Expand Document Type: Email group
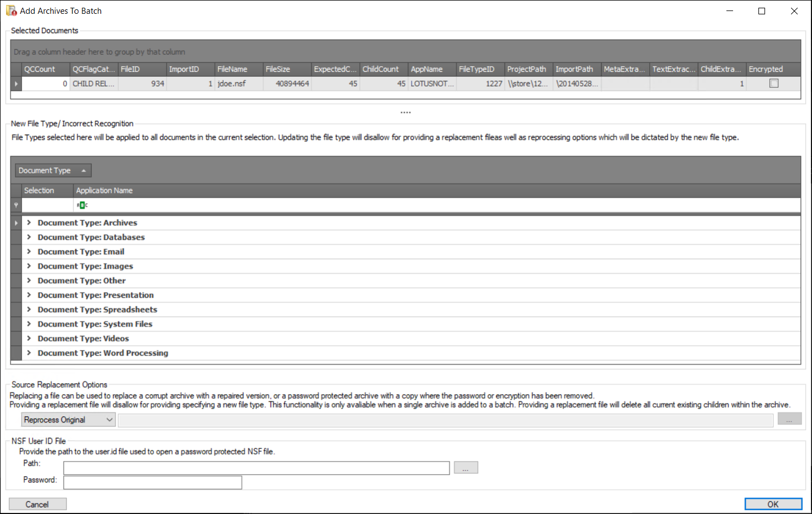This screenshot has height=514, width=812. pyautogui.click(x=29, y=251)
